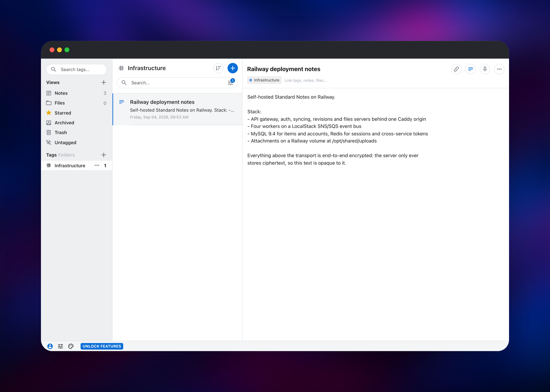Select the Infrastructure tag in the sidebar

click(x=76, y=166)
